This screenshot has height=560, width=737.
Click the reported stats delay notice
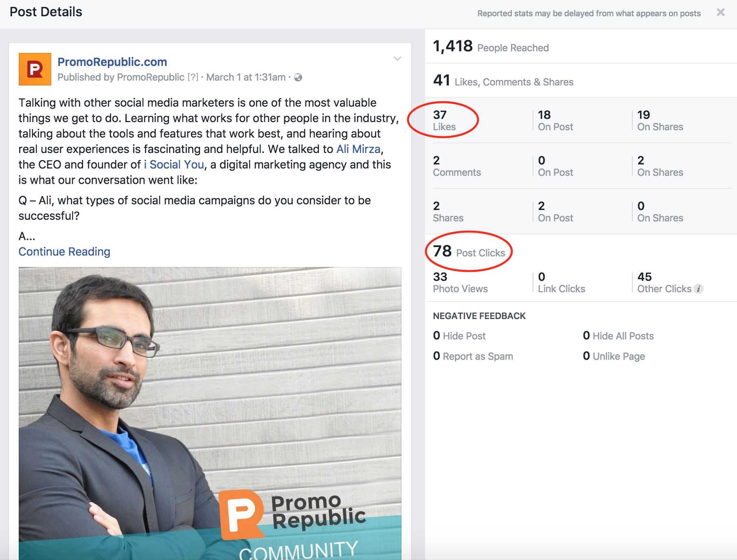pos(589,13)
